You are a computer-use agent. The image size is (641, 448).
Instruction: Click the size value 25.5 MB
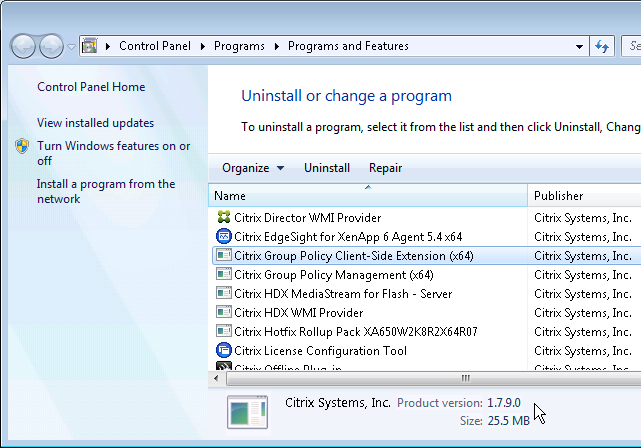coord(509,421)
